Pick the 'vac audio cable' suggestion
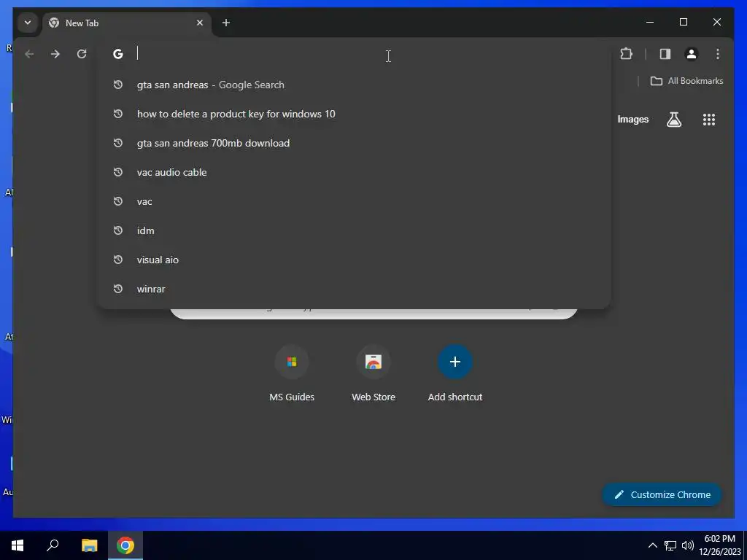 tap(354, 172)
